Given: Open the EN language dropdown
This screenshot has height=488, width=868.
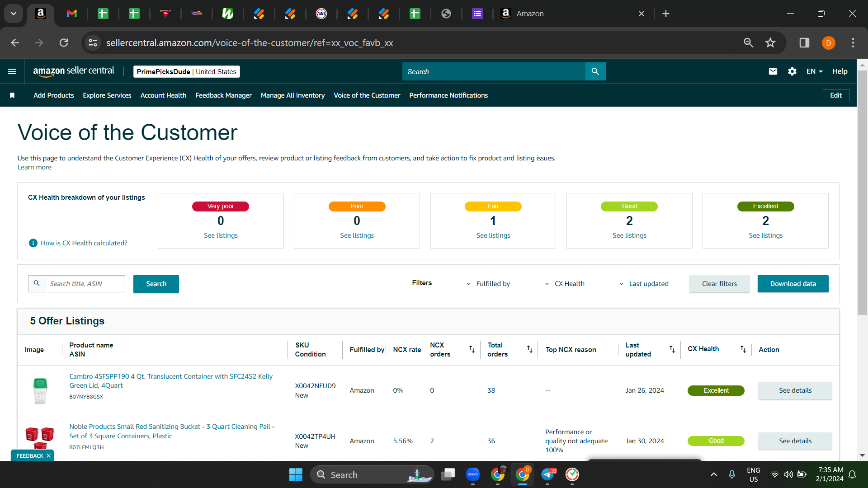Looking at the screenshot, I should coord(814,71).
